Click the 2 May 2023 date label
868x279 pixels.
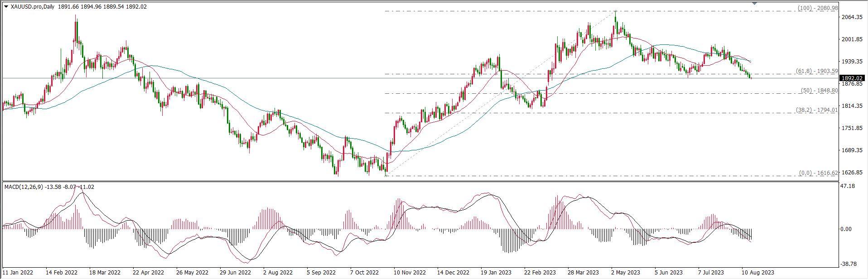coord(626,273)
